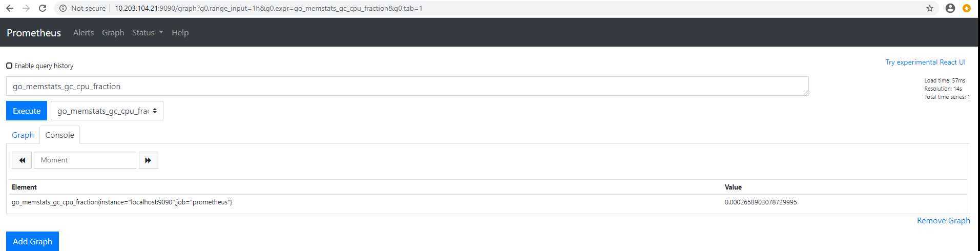Viewport: 980px width, 251px height.
Task: Click the browser forward arrow
Action: 26,8
